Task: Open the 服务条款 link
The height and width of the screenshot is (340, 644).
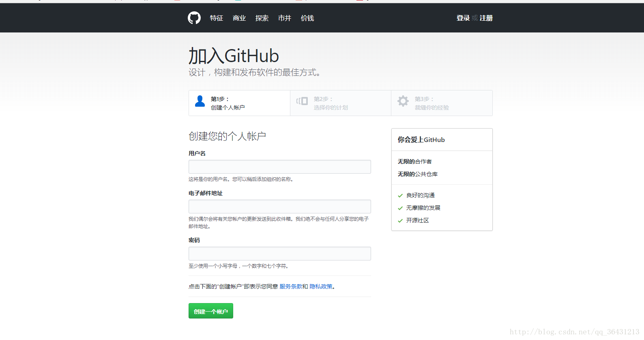Action: (x=291, y=286)
